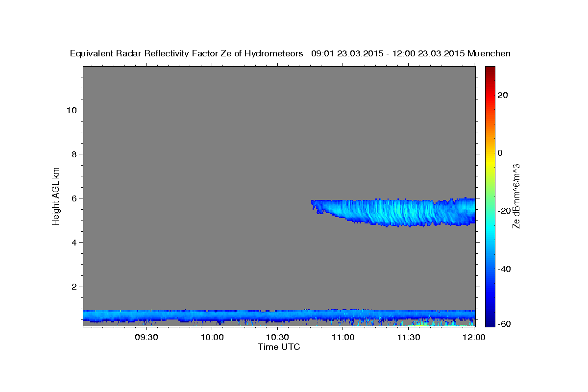This screenshot has height=392, width=588.
Task: Click the height tick label 10
Action: coord(72,110)
